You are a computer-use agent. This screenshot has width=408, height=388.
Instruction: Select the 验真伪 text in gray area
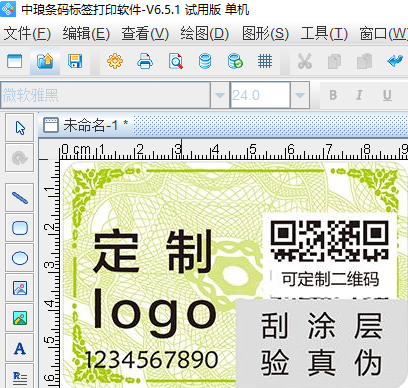(x=321, y=363)
